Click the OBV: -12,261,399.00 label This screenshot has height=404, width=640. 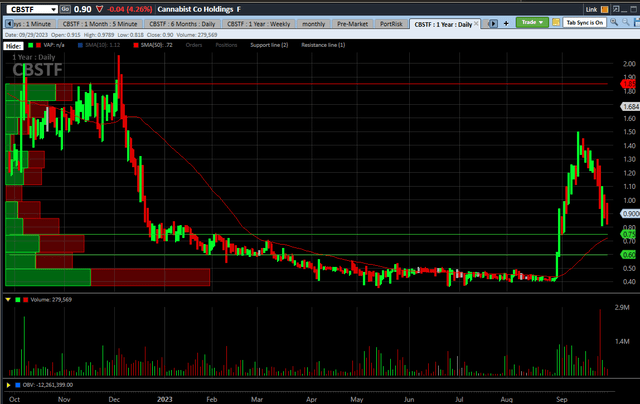[x=48, y=385]
